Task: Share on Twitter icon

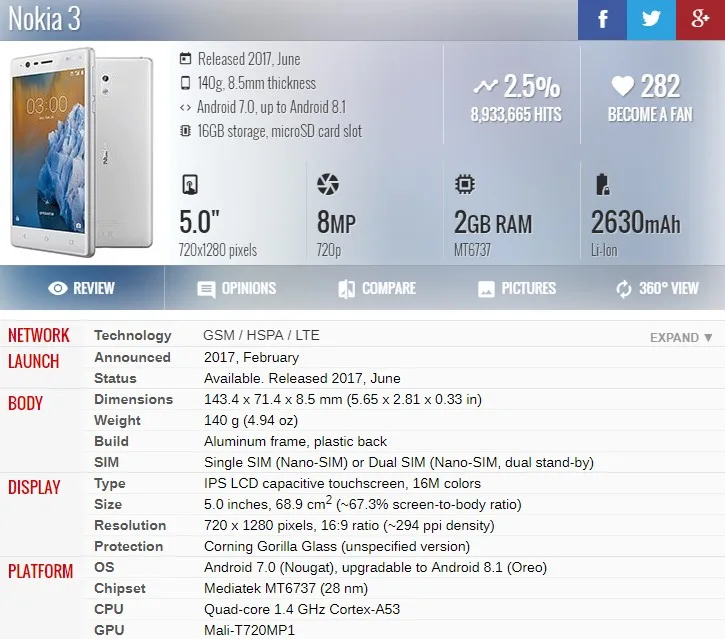Action: (651, 19)
